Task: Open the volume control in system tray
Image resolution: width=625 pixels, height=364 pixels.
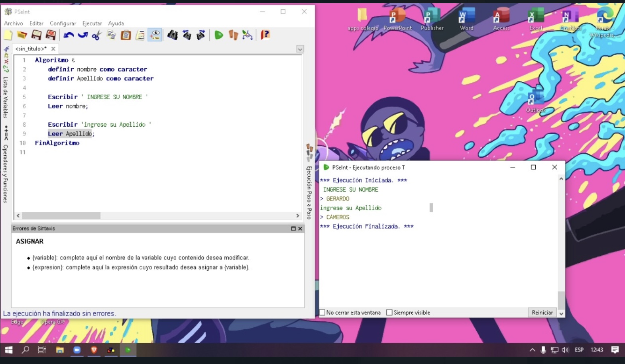Action: [x=565, y=350]
